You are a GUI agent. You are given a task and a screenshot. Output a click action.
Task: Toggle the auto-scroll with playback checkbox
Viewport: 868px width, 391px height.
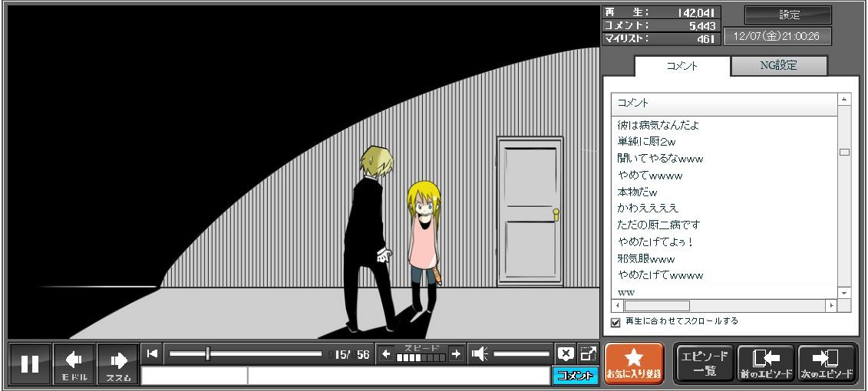[616, 322]
